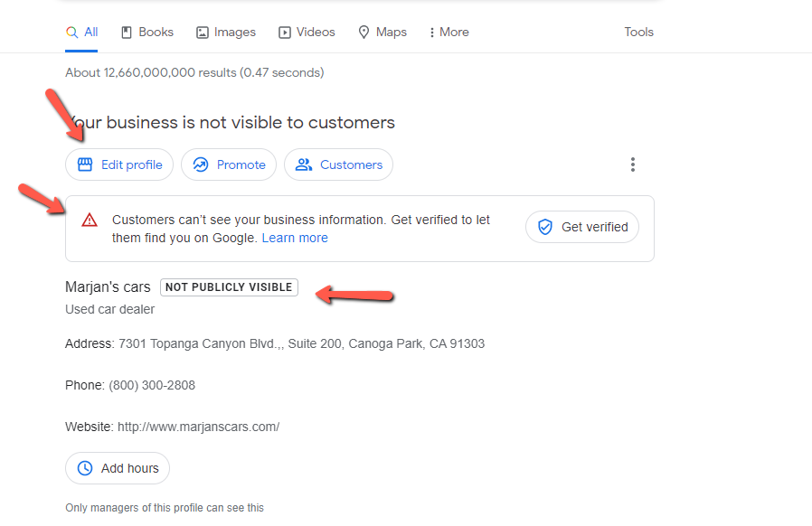Click the Topanga Canyon Blvd address text
The image size is (812, 526).
coord(301,343)
